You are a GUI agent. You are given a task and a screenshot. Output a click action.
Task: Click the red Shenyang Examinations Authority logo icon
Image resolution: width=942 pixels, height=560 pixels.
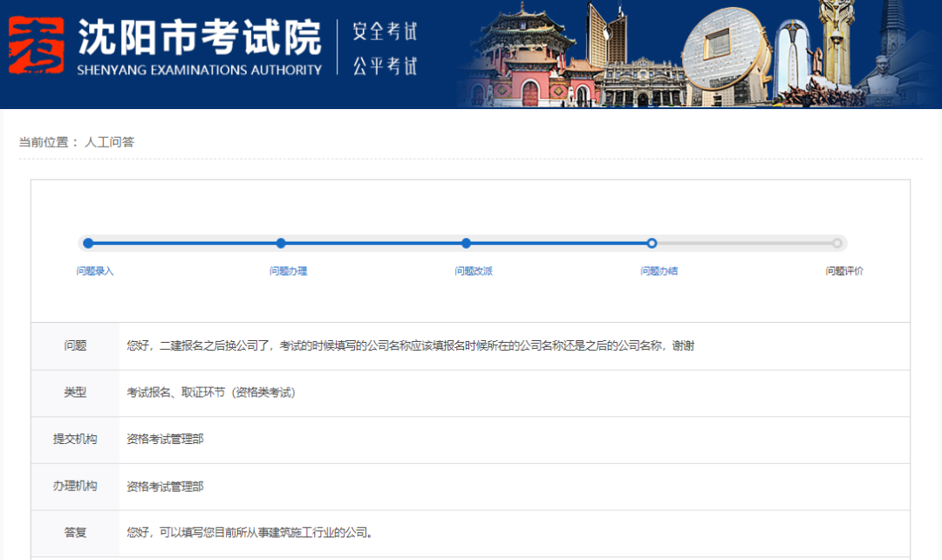coord(36,45)
